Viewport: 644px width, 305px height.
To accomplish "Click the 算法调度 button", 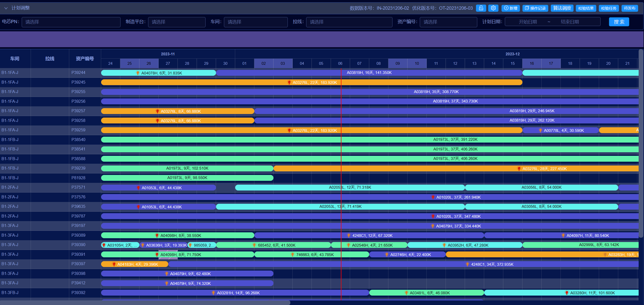I will 562,8.
